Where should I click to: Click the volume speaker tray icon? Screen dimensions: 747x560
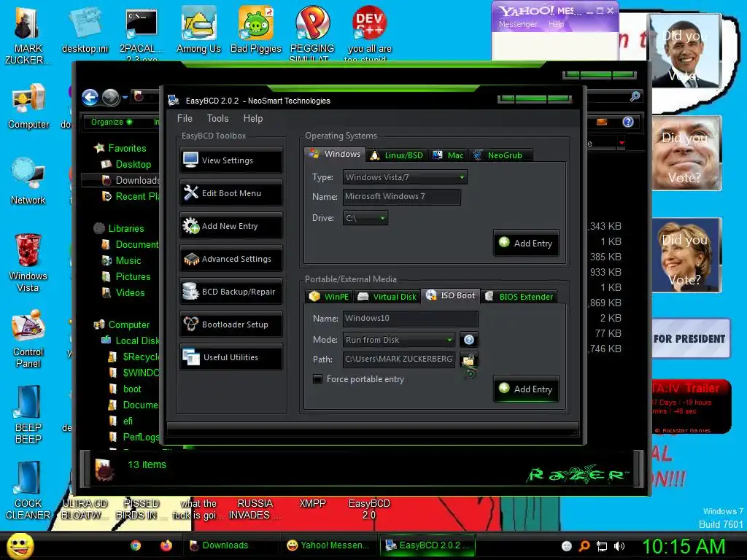coord(619,546)
